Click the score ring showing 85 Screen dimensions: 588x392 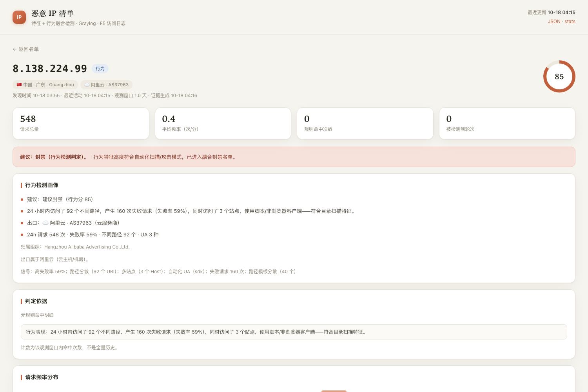[559, 76]
